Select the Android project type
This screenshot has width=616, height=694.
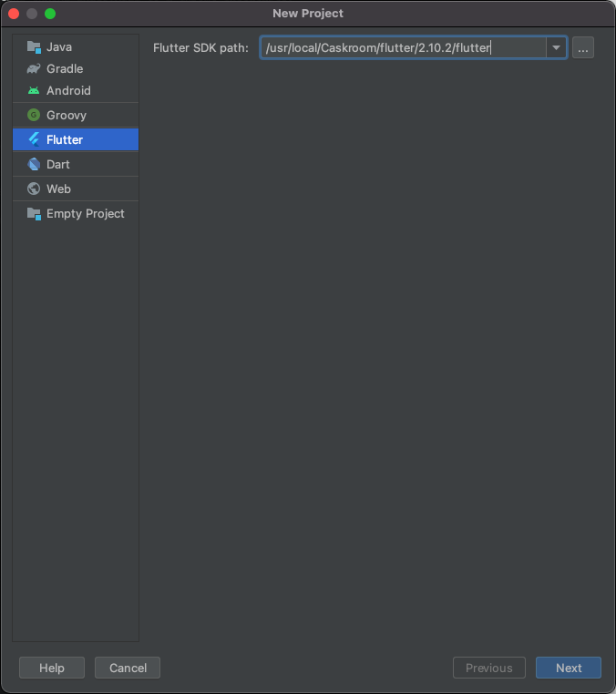pos(76,90)
